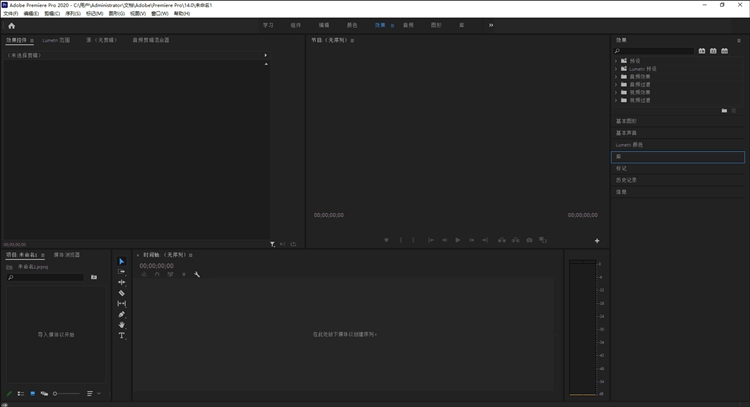Screen dimensions: 750x407
Task: Expand the Lumetri 预设 effects folder
Action: tap(616, 68)
